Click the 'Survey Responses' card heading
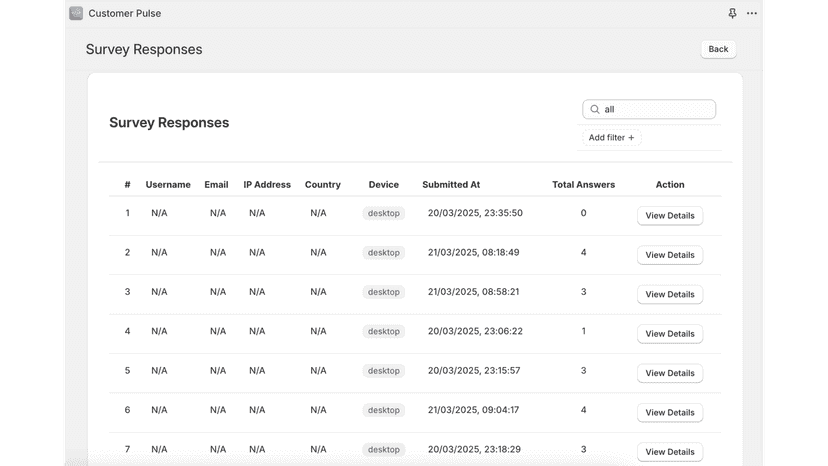828x466 pixels. (x=169, y=123)
